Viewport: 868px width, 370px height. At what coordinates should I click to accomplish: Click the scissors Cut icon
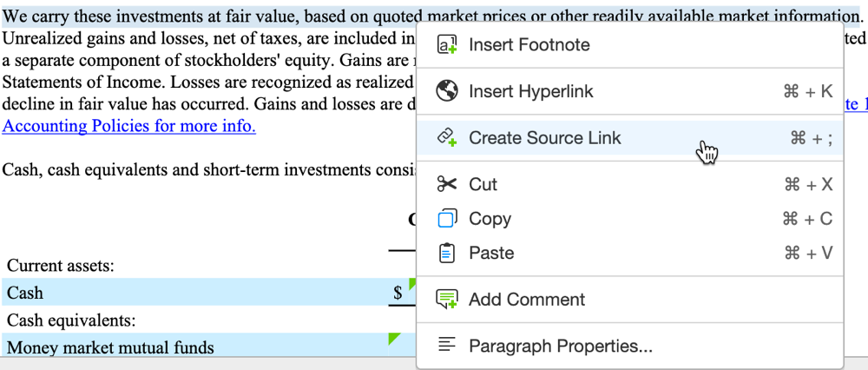click(447, 184)
